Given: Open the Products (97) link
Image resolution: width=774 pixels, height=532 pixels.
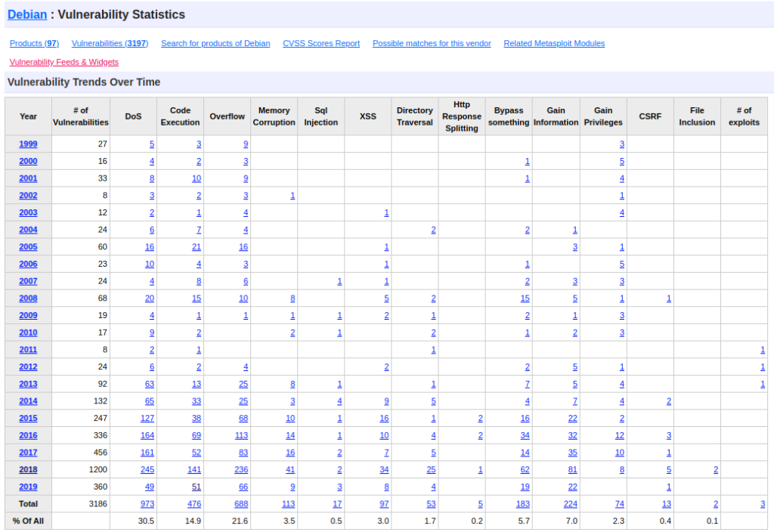Looking at the screenshot, I should point(34,44).
